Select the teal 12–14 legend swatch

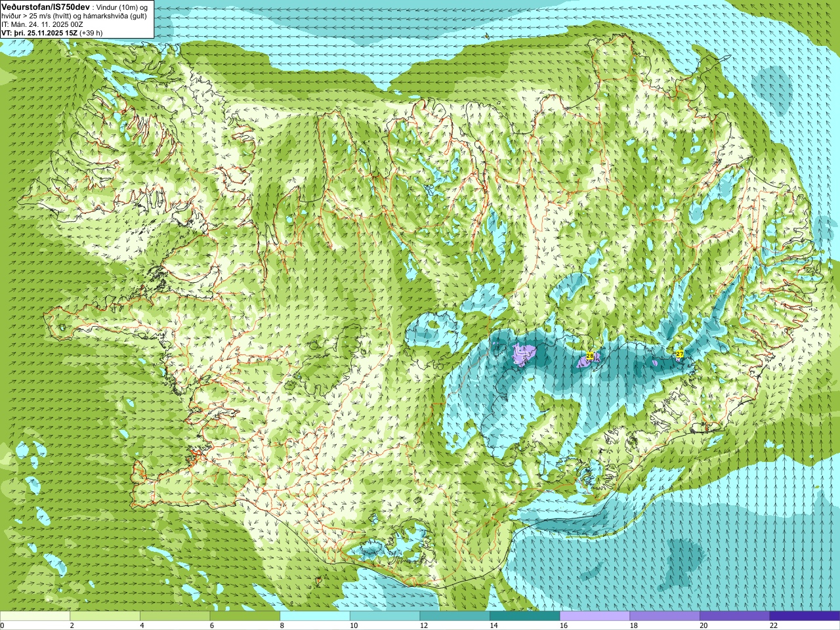455,616
